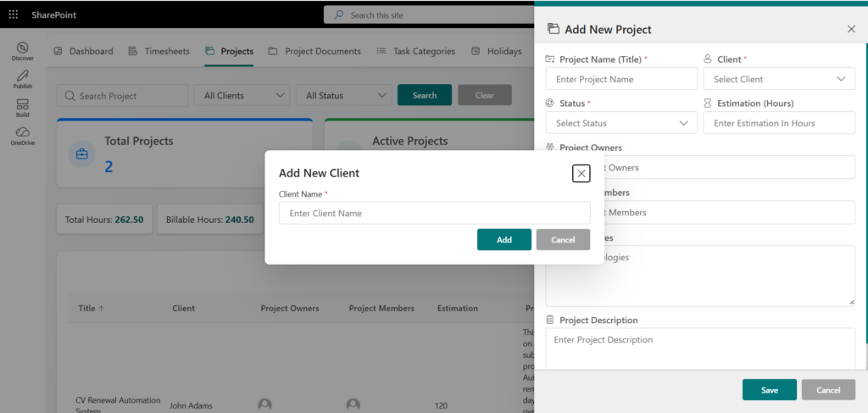The height and width of the screenshot is (413, 868).
Task: Switch to the Timesheets tab
Action: click(x=159, y=51)
